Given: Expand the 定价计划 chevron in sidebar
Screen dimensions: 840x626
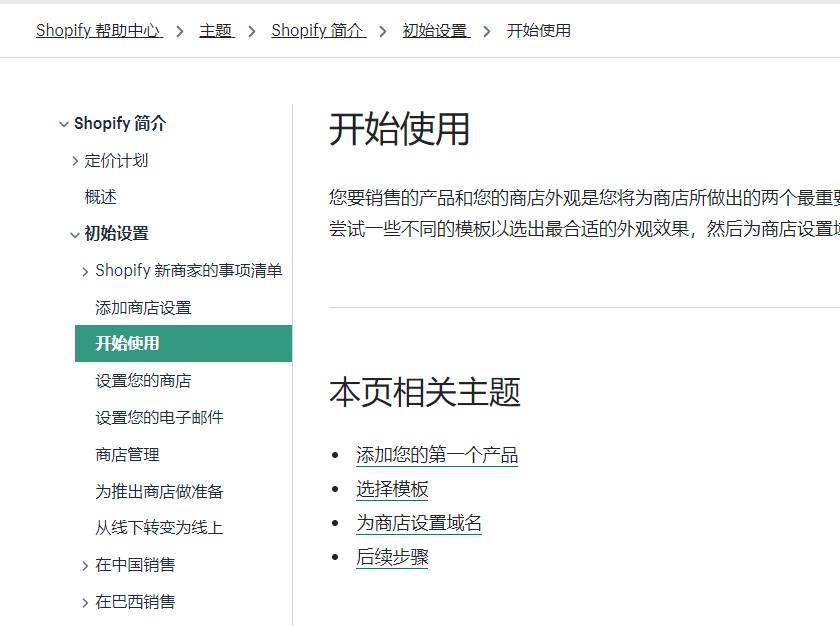Looking at the screenshot, I should click(x=75, y=161).
